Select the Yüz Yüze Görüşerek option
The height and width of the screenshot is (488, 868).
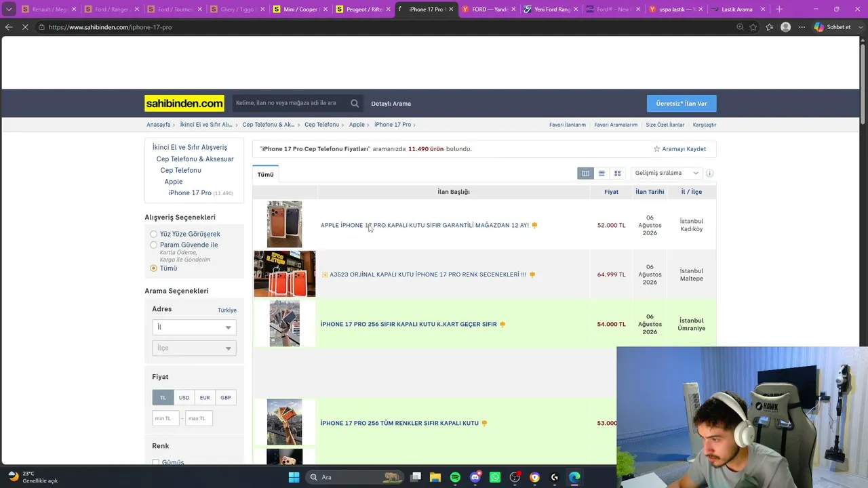click(x=154, y=234)
